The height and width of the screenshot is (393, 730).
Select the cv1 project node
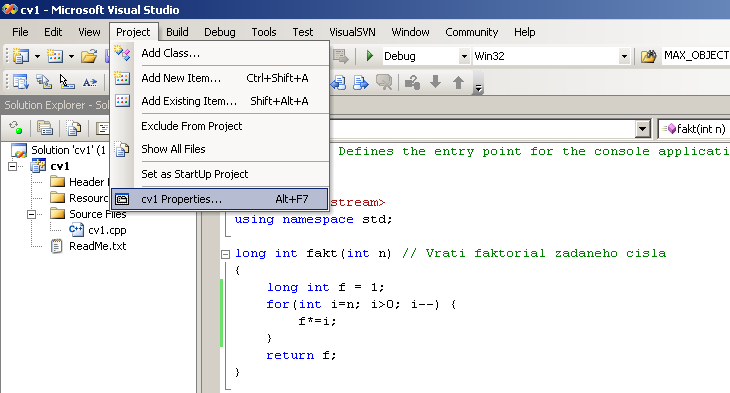[x=51, y=166]
